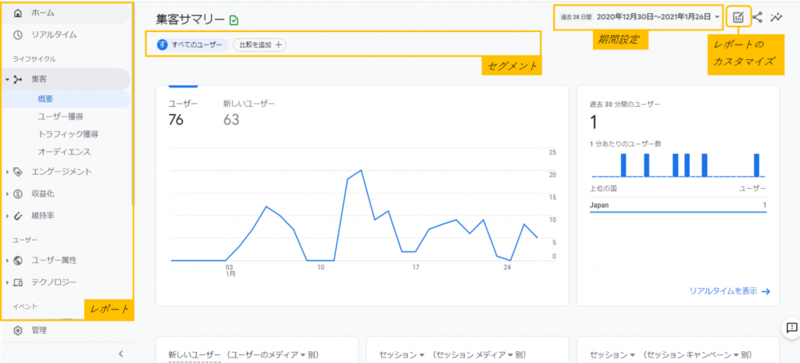
Task: Click the magnet icon beside 維持率
Action: 18,216
